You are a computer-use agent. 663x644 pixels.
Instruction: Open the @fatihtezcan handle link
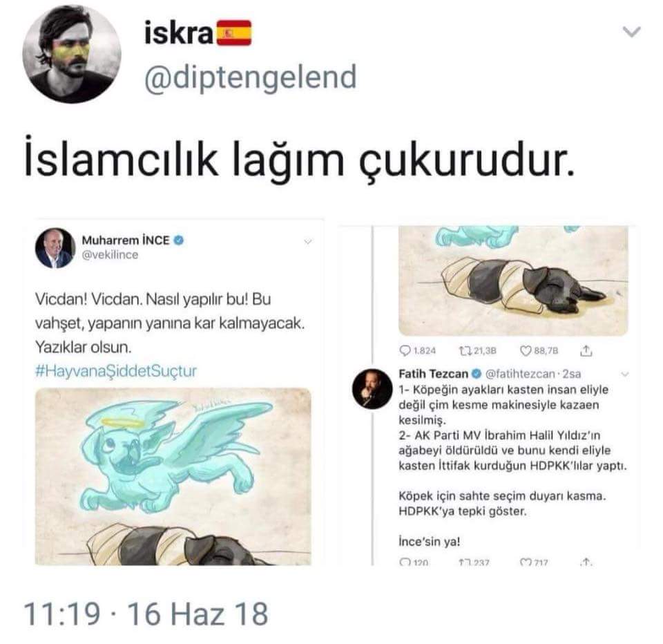519,374
